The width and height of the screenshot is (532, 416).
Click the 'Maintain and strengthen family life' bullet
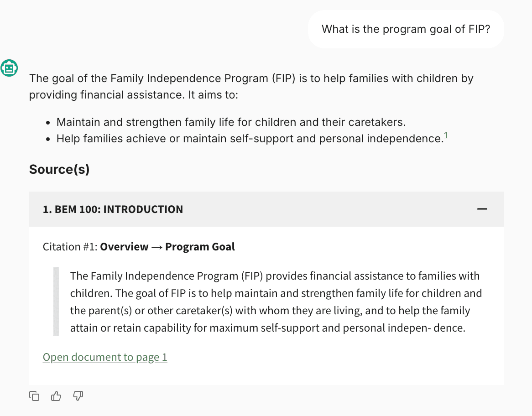231,122
